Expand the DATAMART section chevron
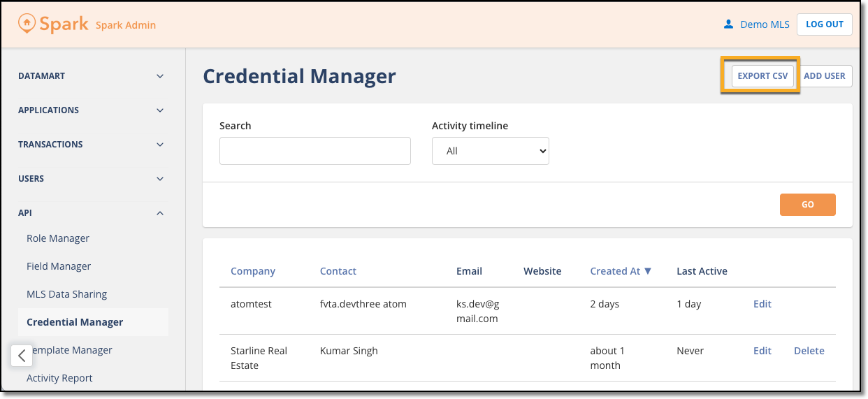Viewport: 868px width, 399px height. tap(160, 76)
